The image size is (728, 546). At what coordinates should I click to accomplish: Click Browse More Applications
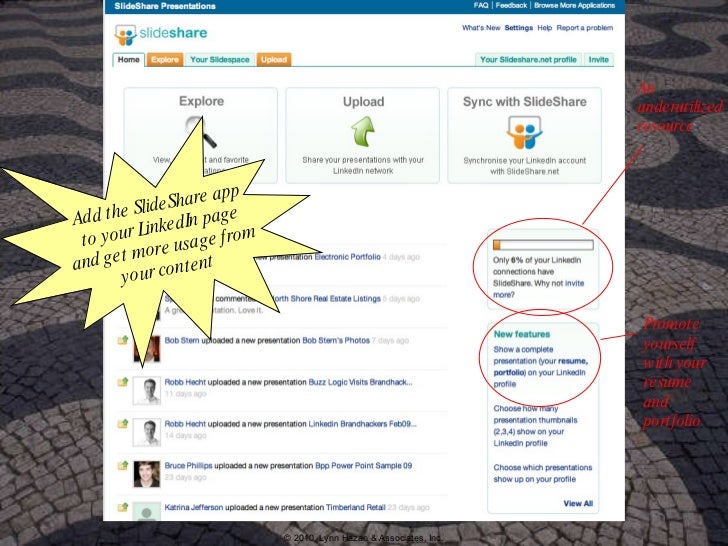click(574, 5)
